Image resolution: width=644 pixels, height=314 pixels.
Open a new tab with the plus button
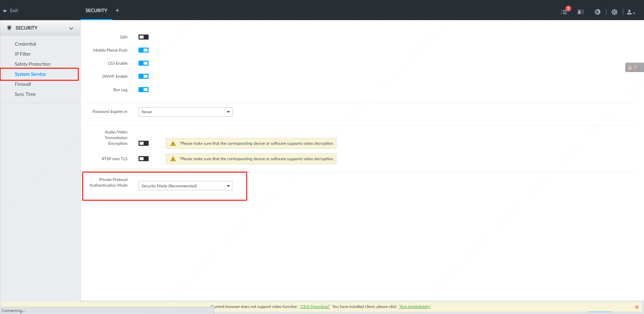(x=117, y=10)
